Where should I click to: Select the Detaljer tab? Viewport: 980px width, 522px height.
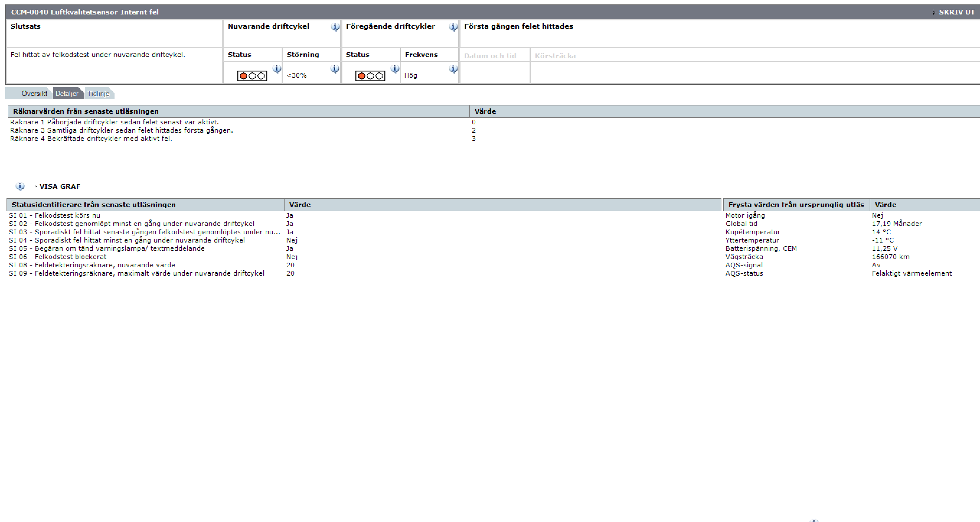coord(67,94)
